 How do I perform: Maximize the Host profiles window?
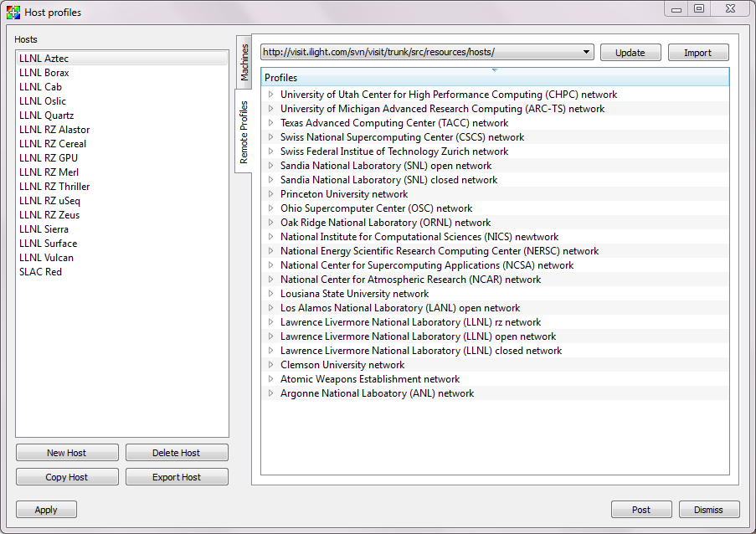698,8
